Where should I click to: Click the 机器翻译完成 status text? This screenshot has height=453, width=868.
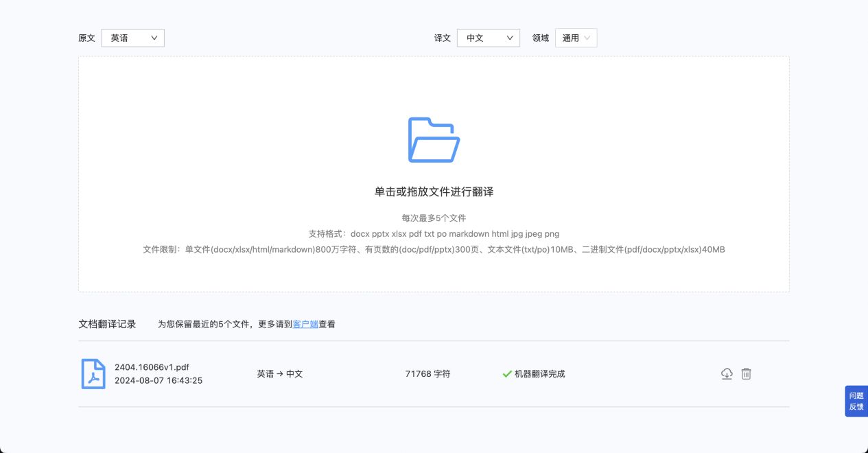[540, 374]
